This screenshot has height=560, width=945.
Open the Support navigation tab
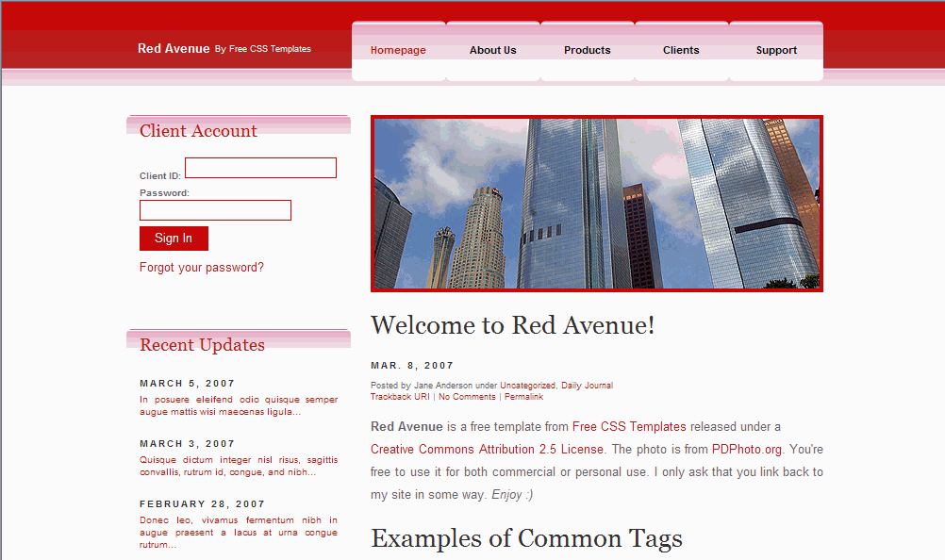click(x=776, y=50)
